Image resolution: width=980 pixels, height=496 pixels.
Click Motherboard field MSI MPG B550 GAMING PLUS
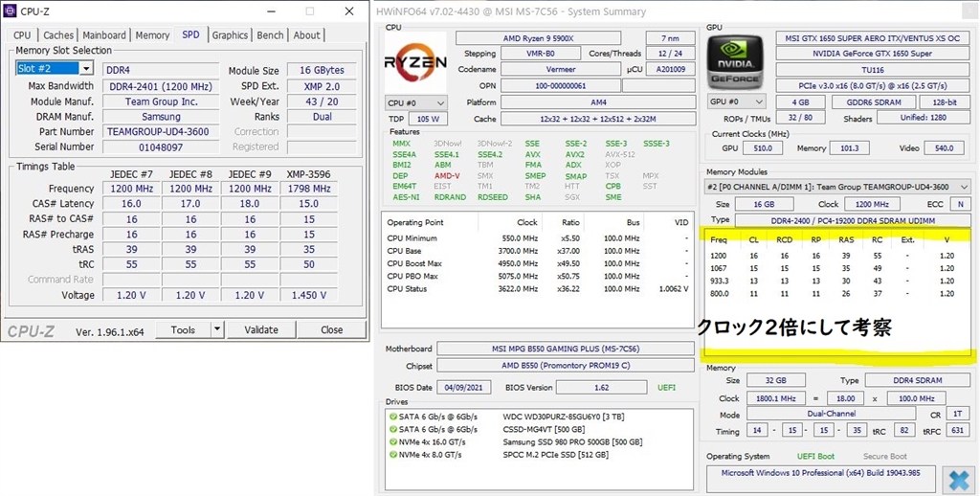pyautogui.click(x=565, y=349)
